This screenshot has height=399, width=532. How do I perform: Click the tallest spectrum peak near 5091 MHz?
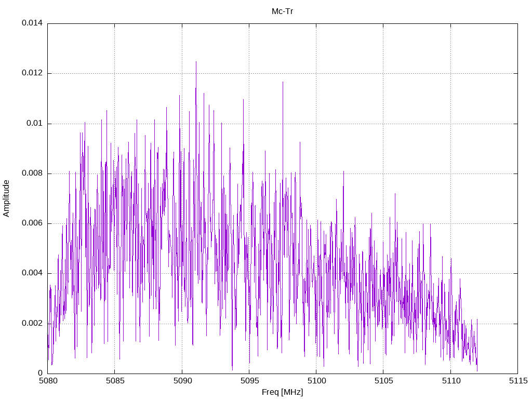(196, 62)
